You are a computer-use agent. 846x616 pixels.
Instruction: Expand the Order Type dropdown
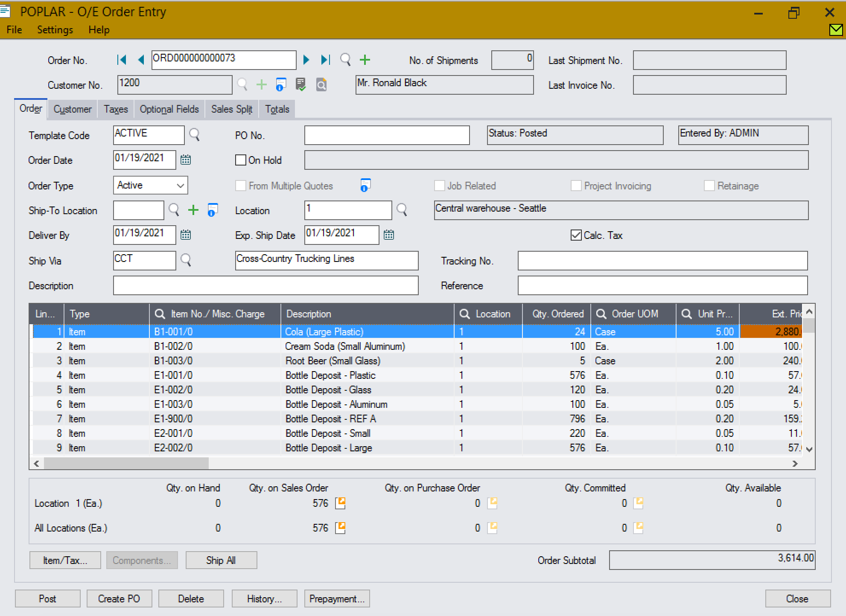(181, 186)
